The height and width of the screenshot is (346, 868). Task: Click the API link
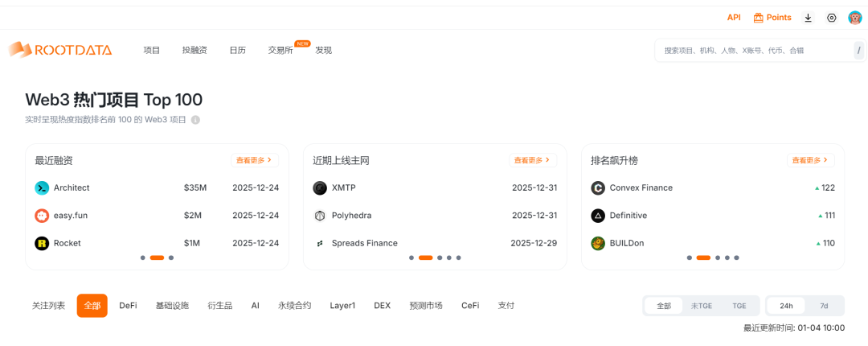coord(734,18)
